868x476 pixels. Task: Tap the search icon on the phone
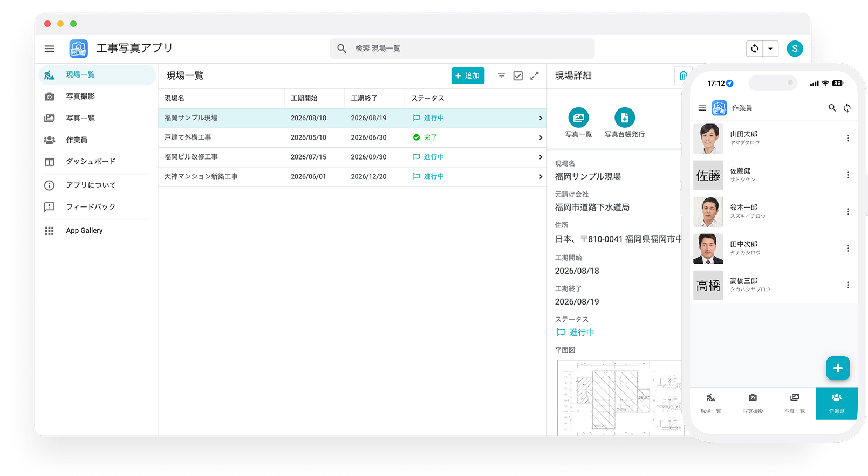[832, 108]
